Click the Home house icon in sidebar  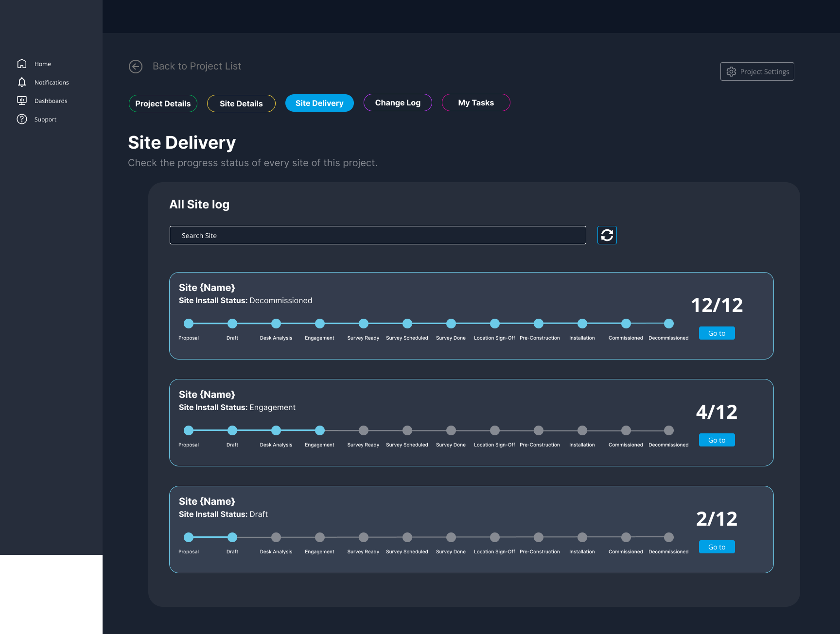(x=22, y=64)
